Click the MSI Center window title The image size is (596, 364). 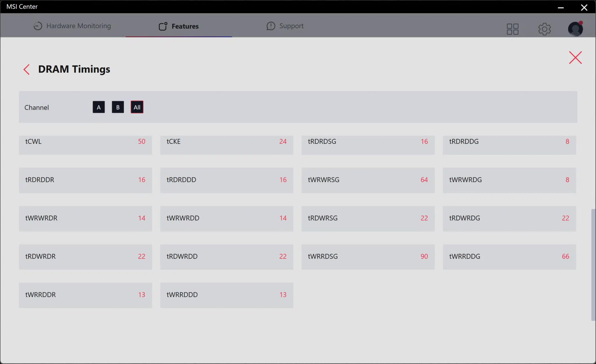point(22,6)
